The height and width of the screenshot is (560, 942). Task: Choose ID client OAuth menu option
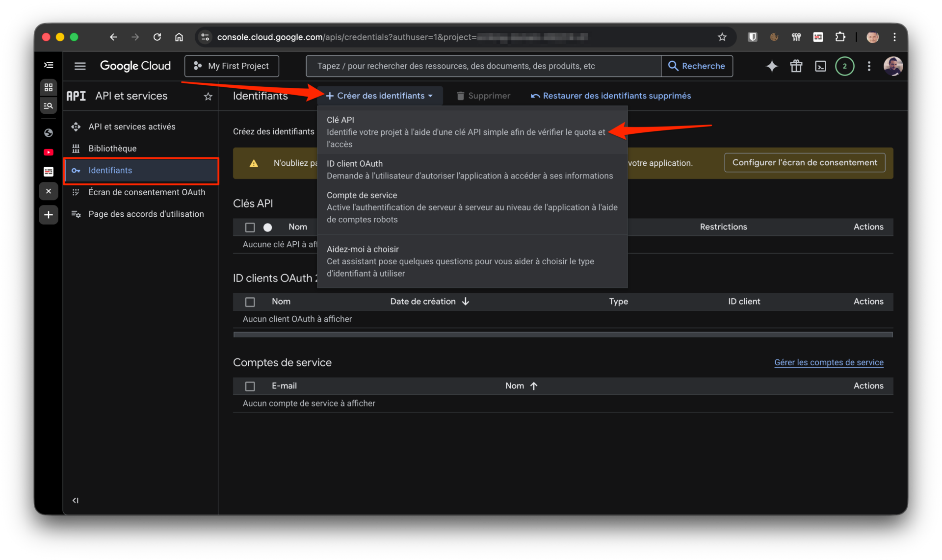click(x=472, y=170)
